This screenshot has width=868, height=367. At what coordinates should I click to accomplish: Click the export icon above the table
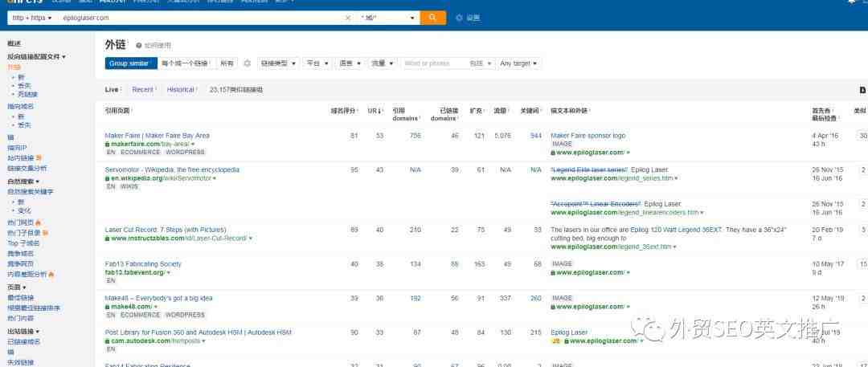tap(862, 90)
